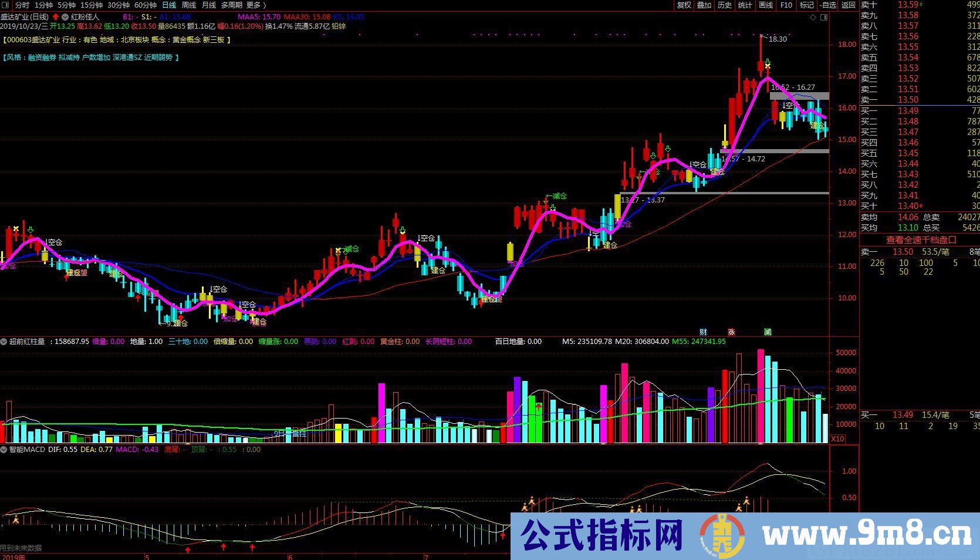This screenshot has height=560, width=980.
Task: Click the sidebar panel icon at top-left
Action: pos(6,5)
